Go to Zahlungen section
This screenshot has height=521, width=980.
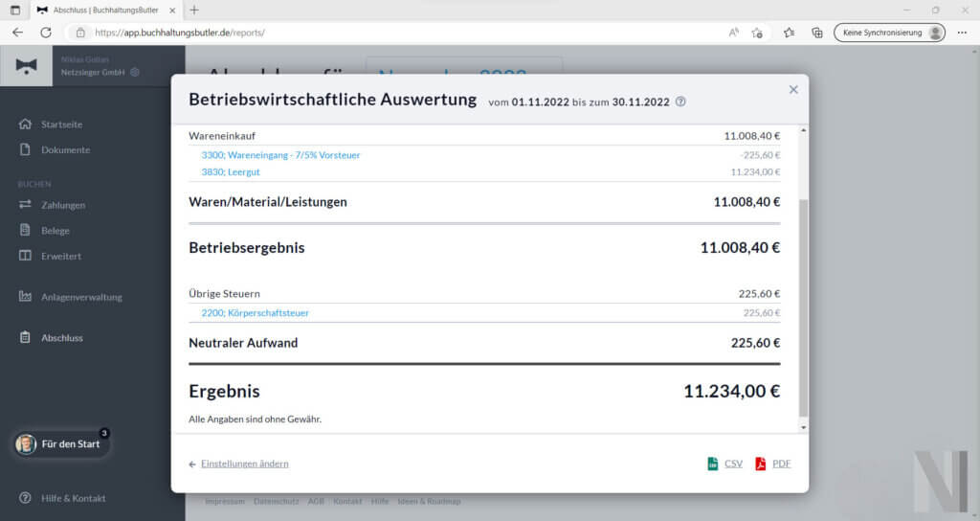[62, 205]
